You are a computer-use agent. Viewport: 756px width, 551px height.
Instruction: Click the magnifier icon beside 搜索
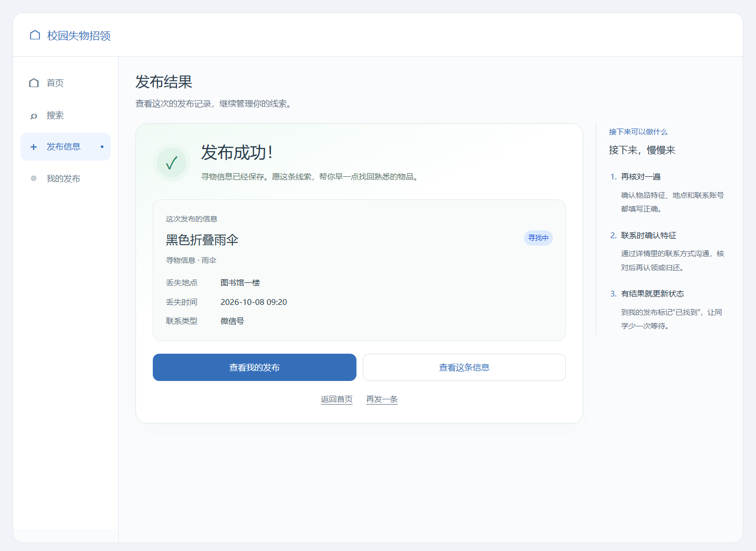34,115
